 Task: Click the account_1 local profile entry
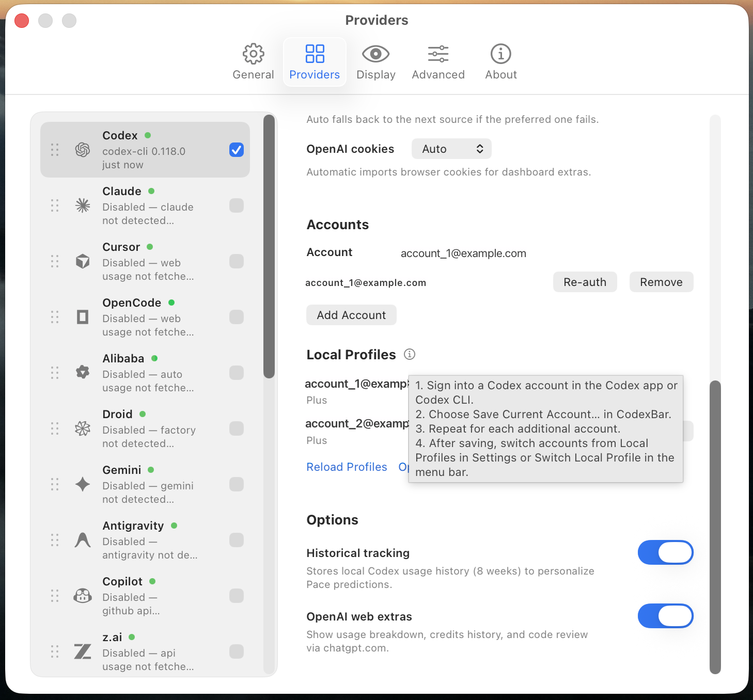click(x=356, y=391)
